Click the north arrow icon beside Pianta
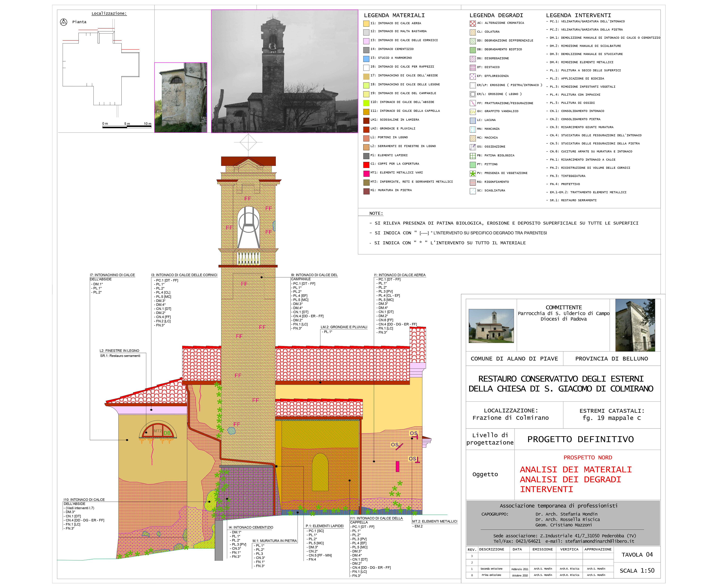The width and height of the screenshot is (718, 588). (63, 22)
